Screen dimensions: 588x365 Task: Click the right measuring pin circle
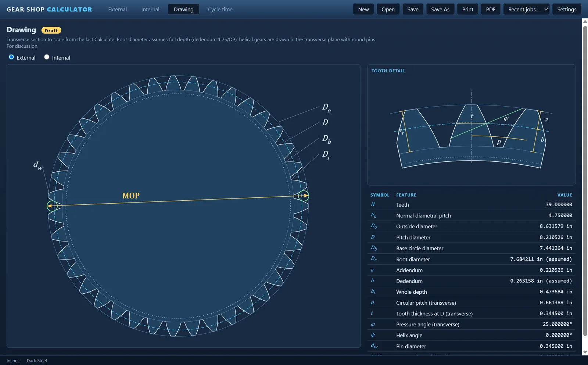tap(303, 196)
